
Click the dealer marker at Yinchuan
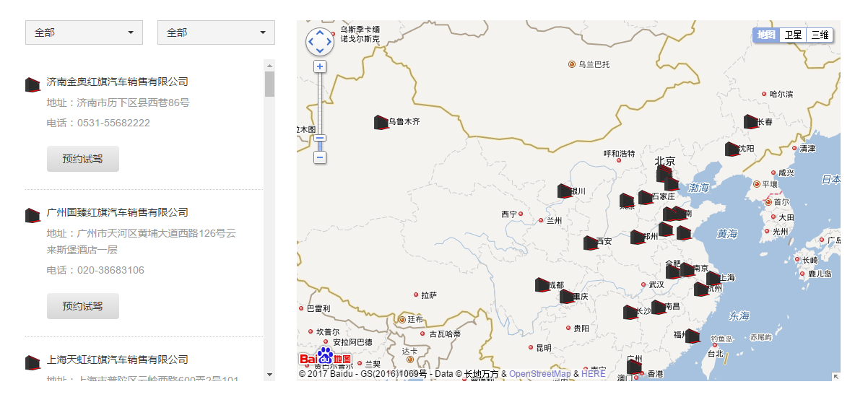[564, 191]
